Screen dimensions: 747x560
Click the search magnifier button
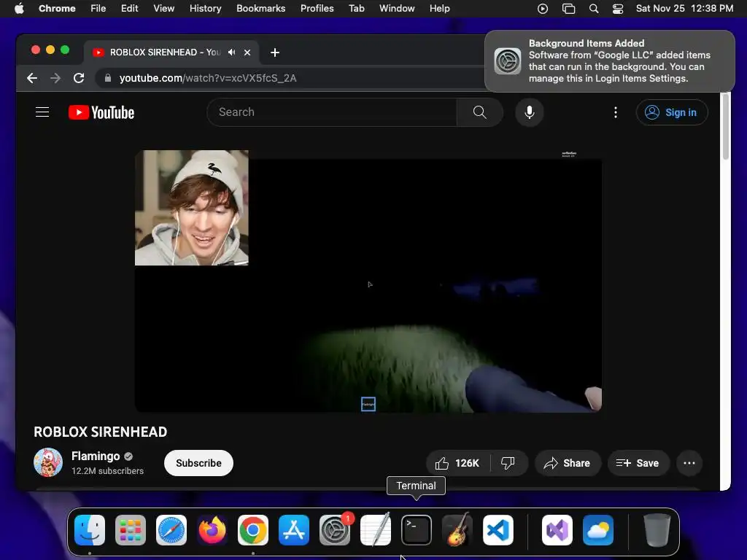[x=479, y=112]
